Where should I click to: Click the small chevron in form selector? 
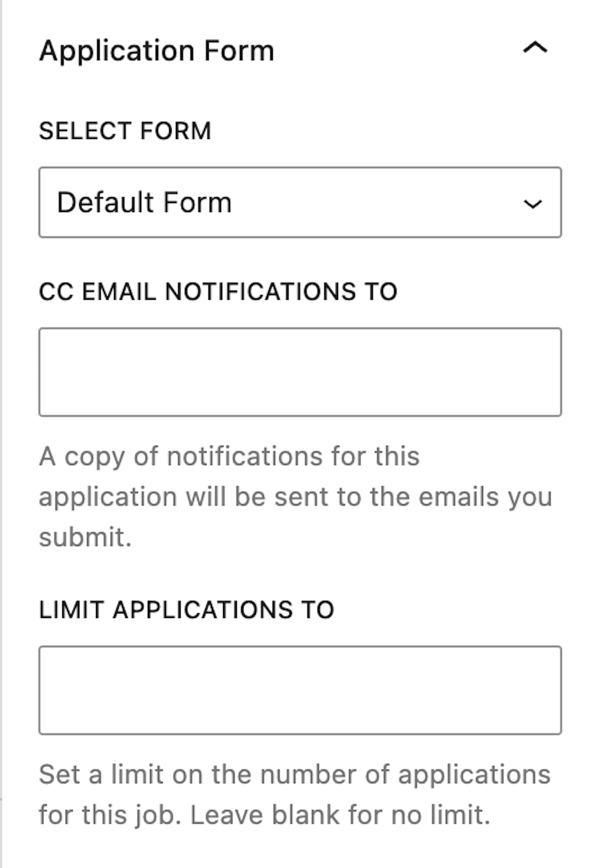click(x=533, y=204)
